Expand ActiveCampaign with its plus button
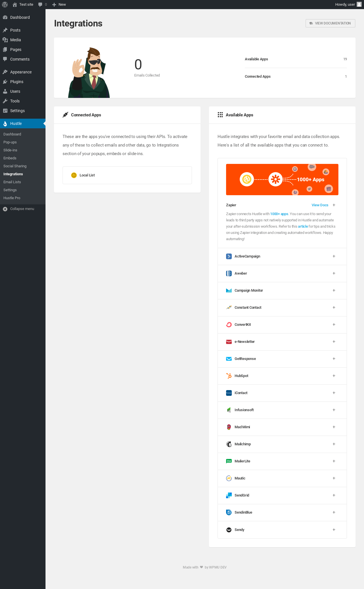This screenshot has width=364, height=589. click(x=334, y=256)
